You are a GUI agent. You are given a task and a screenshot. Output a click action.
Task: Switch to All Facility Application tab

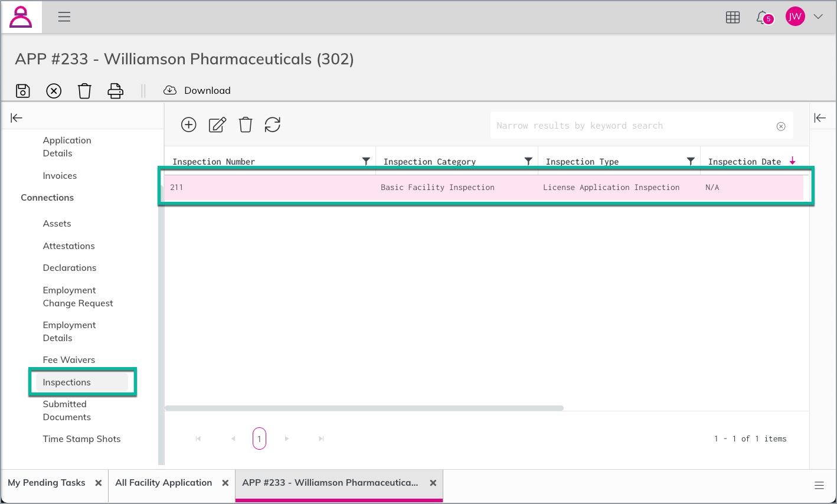click(x=164, y=483)
